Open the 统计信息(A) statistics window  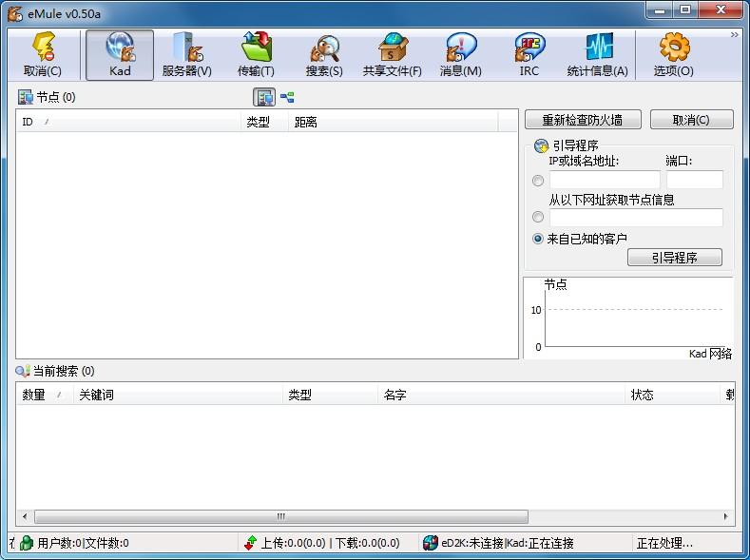(597, 55)
